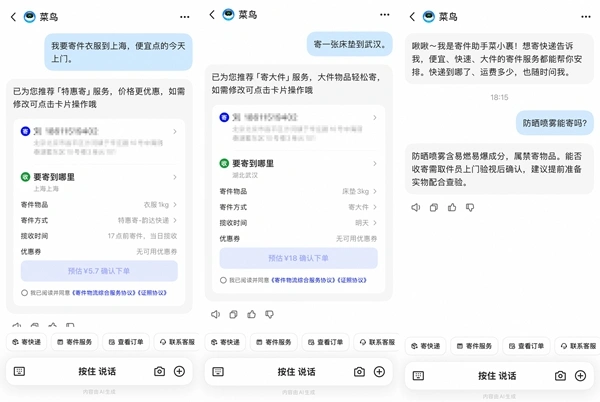Tap the 寄件服务 chip in the 防晒喷雾 chat
The image size is (600, 402).
click(474, 346)
